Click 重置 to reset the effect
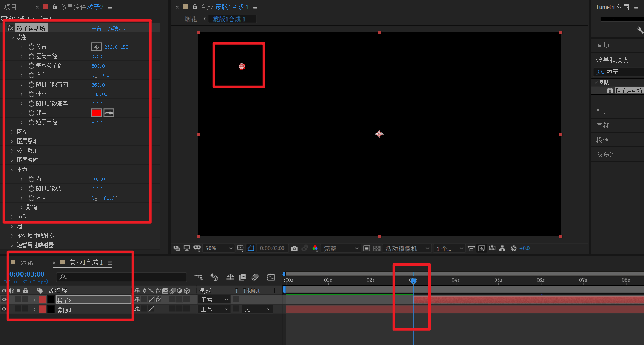The image size is (644, 345). 96,28
